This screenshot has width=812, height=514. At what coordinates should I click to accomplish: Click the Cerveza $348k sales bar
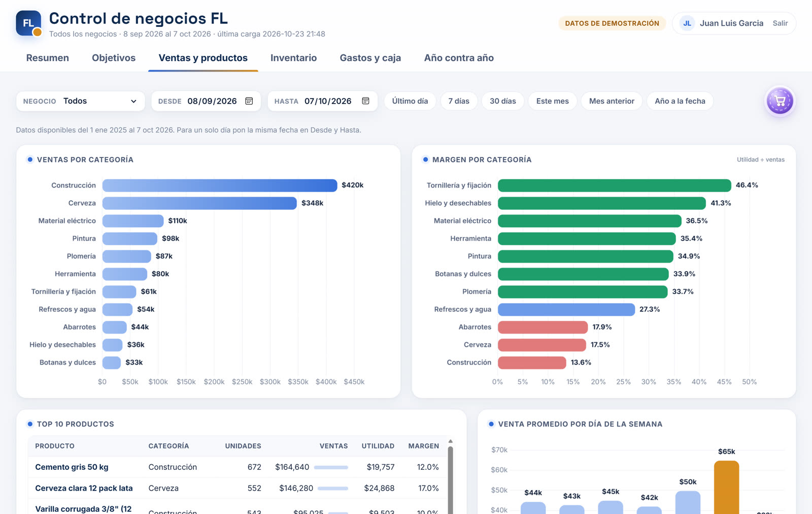click(199, 203)
